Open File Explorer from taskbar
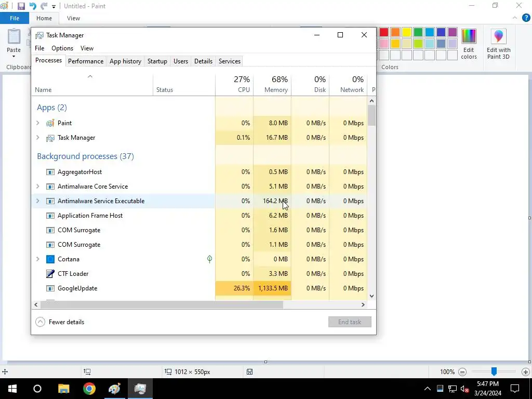 click(x=63, y=389)
